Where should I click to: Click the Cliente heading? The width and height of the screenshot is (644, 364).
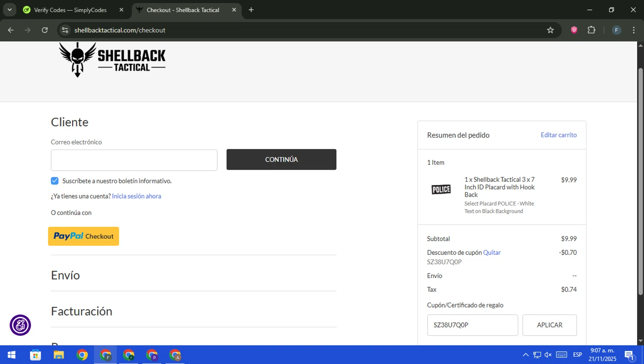point(70,122)
